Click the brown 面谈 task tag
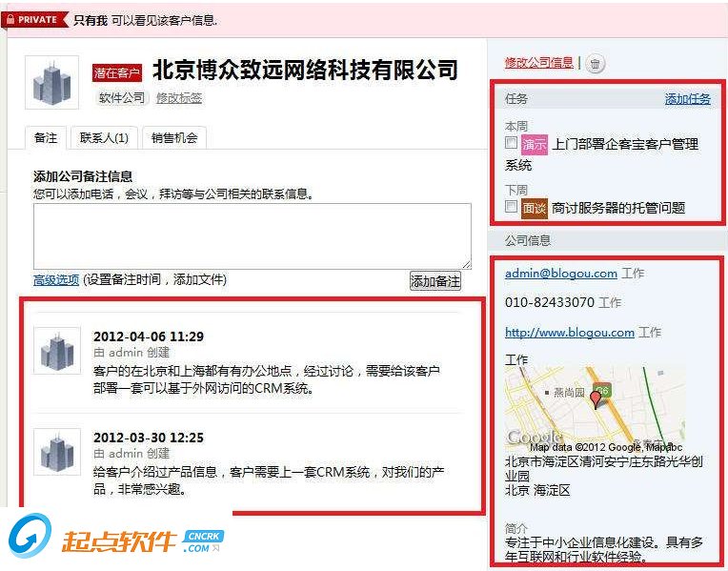This screenshot has width=728, height=571. (534, 208)
